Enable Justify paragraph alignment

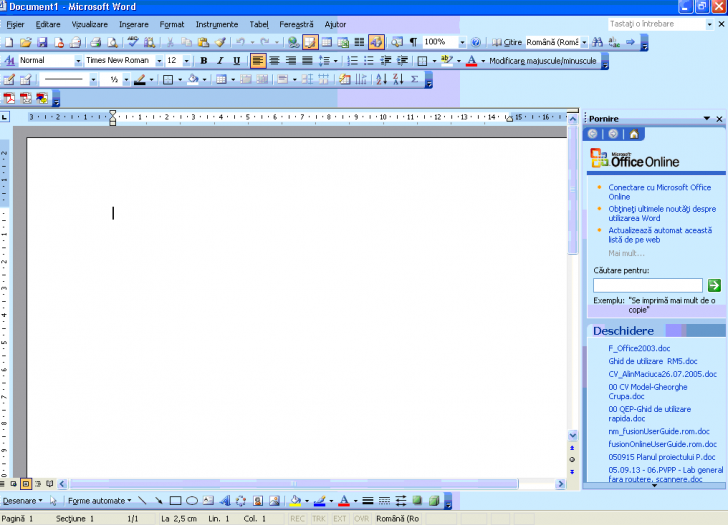click(307, 61)
